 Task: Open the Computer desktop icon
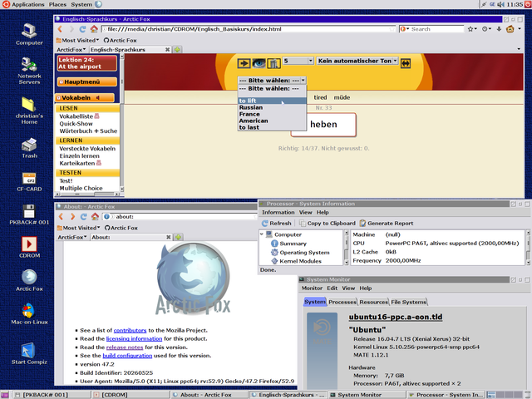point(29,34)
